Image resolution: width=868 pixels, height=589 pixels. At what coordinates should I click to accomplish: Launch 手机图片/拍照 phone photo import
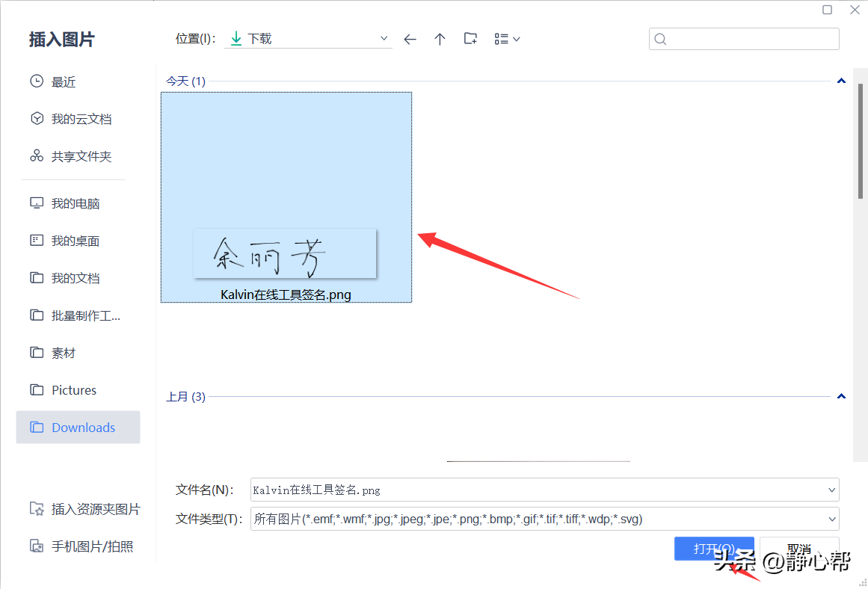84,546
